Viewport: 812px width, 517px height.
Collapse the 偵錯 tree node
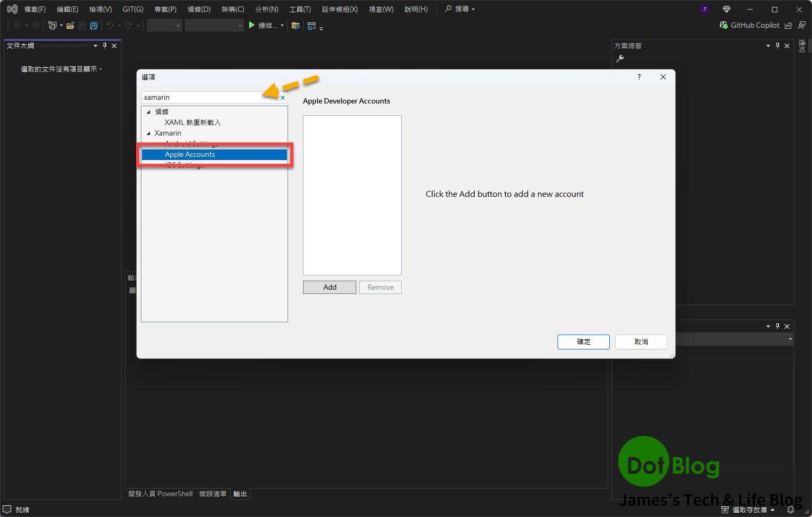(148, 112)
